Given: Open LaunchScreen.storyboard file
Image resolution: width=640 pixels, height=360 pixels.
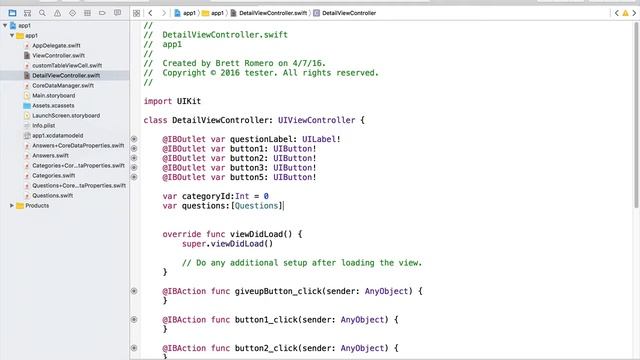Looking at the screenshot, I should point(66,116).
